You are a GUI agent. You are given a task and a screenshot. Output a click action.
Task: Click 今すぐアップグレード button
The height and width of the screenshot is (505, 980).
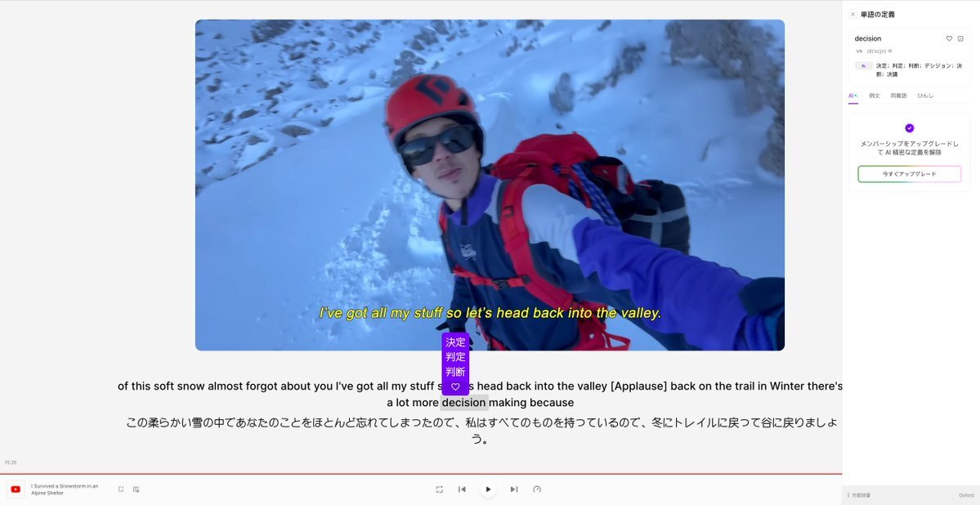coord(910,174)
